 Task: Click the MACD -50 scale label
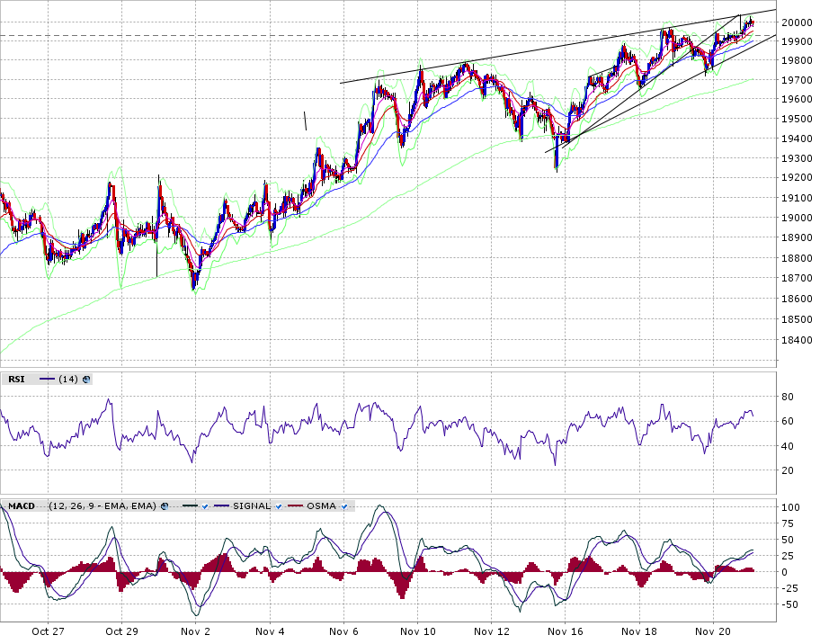[789, 604]
